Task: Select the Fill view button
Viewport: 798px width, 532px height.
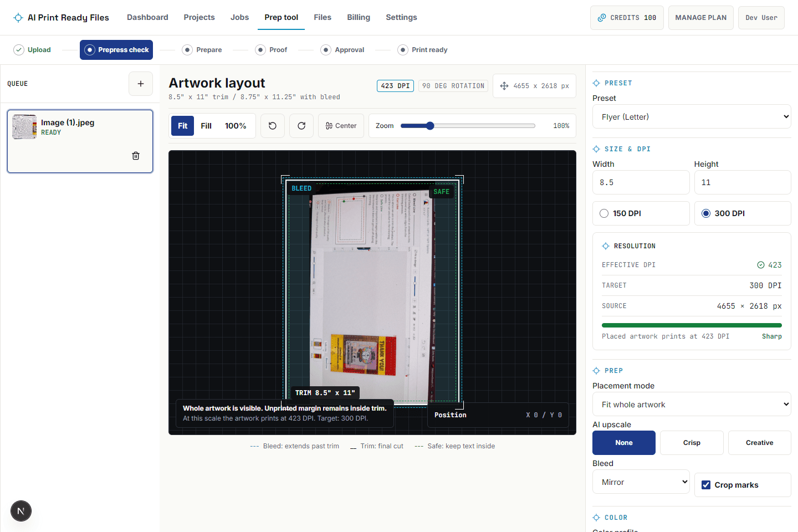Action: [206, 126]
